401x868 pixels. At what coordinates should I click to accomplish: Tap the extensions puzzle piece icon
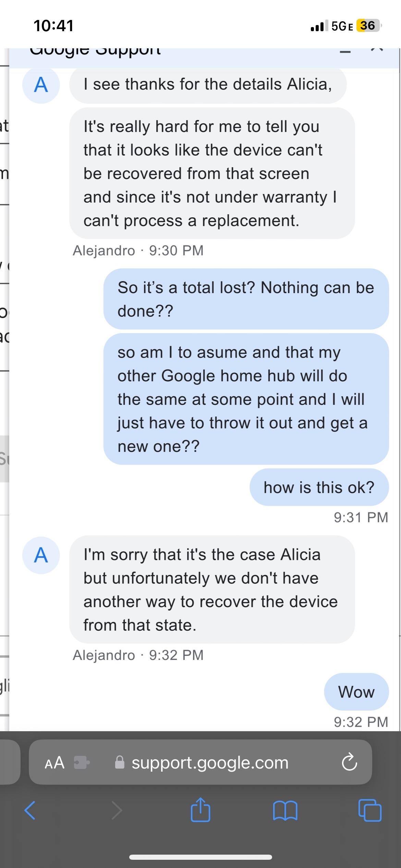pos(82,762)
